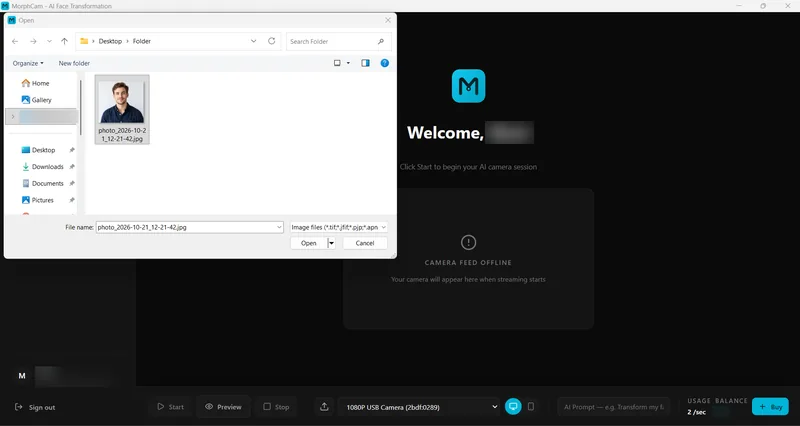Viewport: 800px width, 426px height.
Task: Refresh the Folder view
Action: click(x=271, y=41)
